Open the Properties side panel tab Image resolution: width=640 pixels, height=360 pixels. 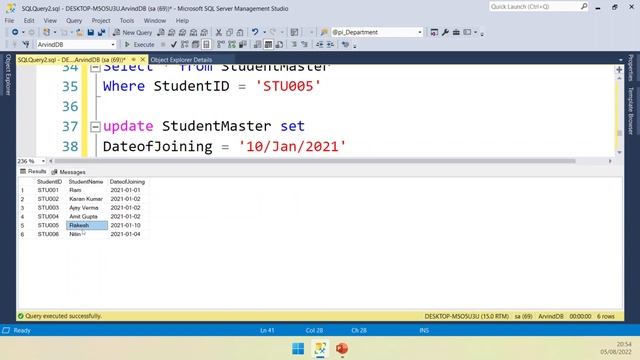[x=630, y=68]
